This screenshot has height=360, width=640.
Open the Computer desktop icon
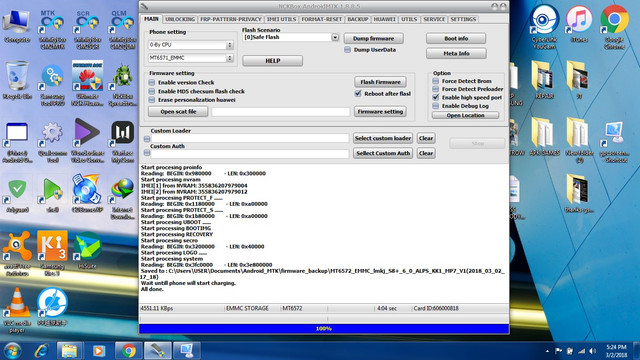click(17, 26)
